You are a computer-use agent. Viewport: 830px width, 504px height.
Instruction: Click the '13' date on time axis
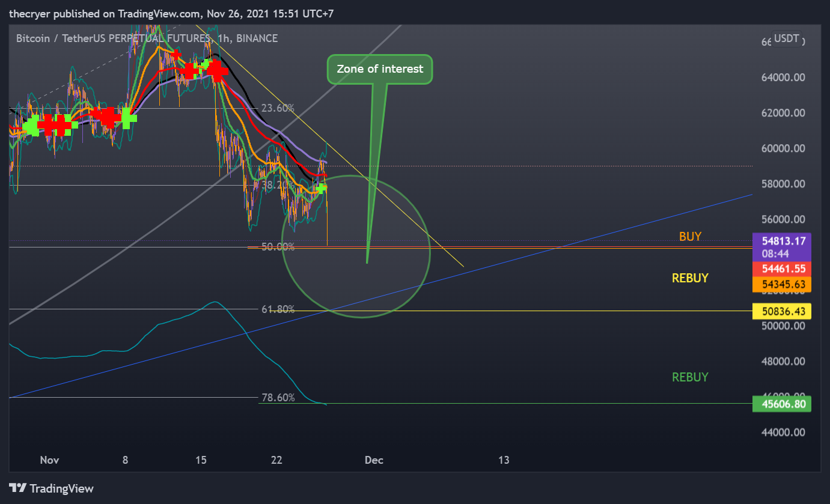(x=504, y=460)
